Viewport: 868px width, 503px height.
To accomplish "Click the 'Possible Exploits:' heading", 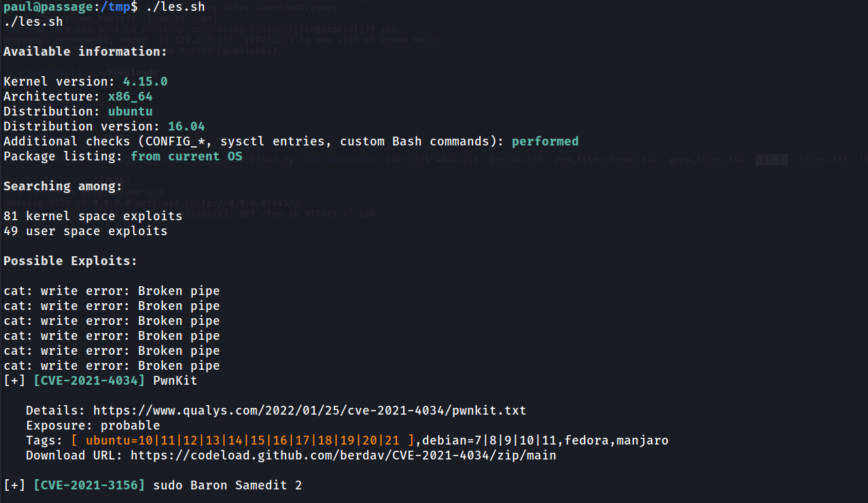I will click(x=71, y=261).
